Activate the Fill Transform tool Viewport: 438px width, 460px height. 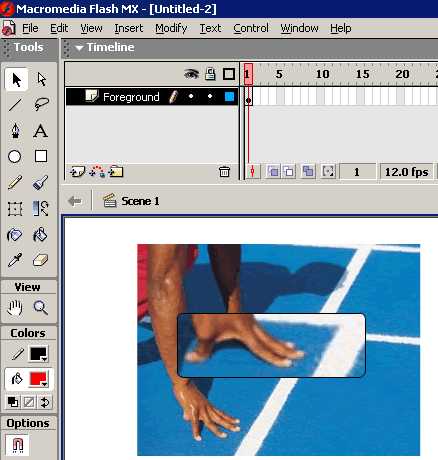point(41,209)
